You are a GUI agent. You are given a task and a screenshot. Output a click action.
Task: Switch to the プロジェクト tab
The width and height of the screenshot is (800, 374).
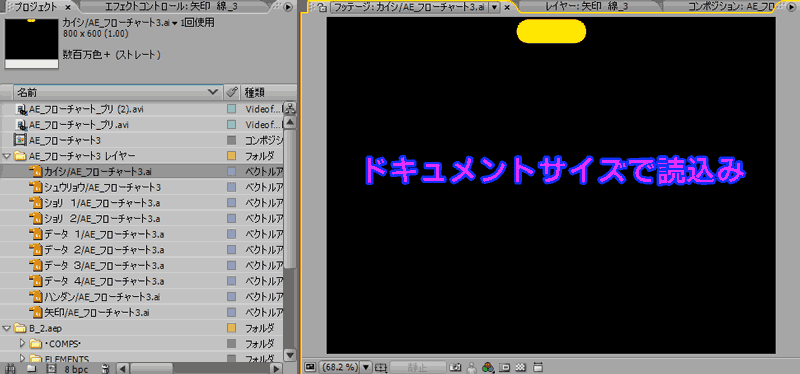(36, 7)
